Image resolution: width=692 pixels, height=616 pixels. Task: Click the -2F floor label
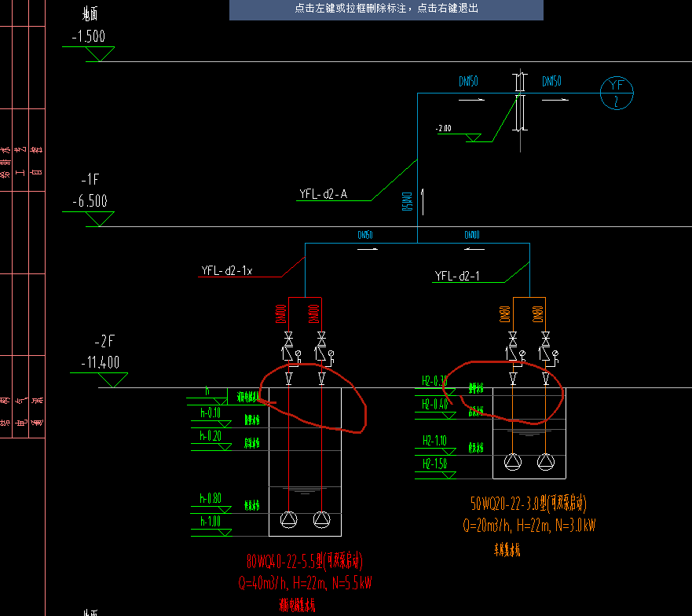click(x=104, y=341)
